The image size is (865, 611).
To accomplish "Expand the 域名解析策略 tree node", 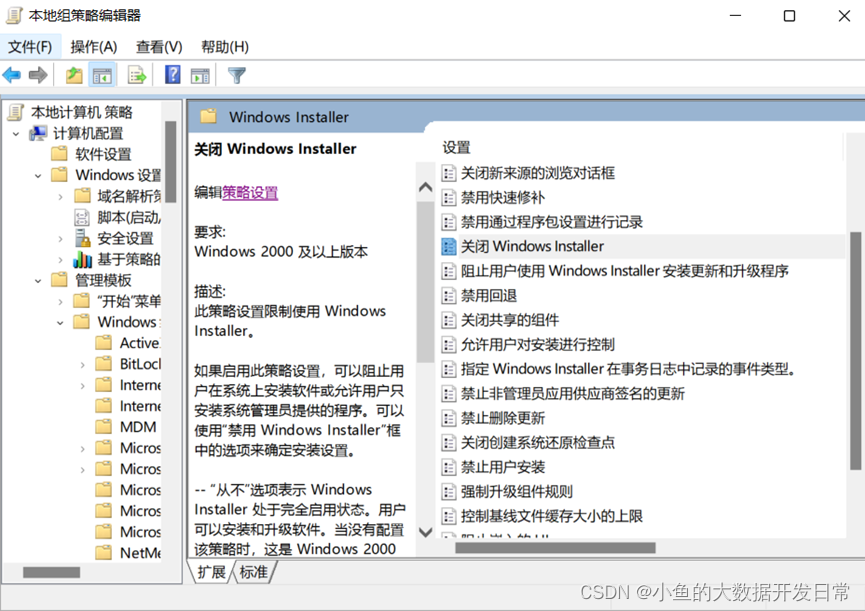I will click(x=60, y=197).
